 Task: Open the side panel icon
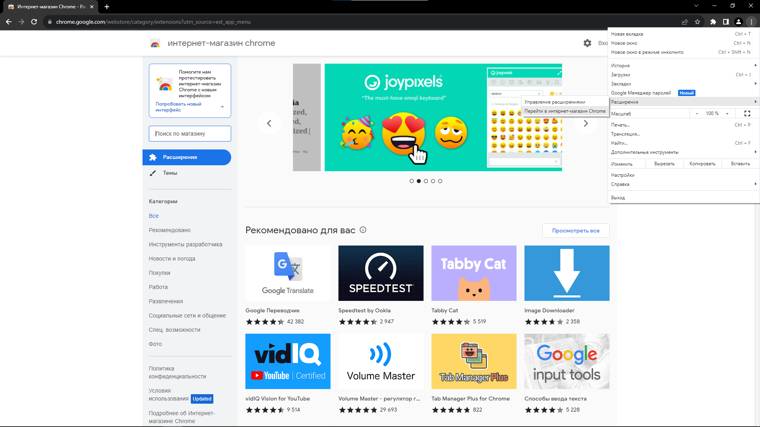pos(726,22)
